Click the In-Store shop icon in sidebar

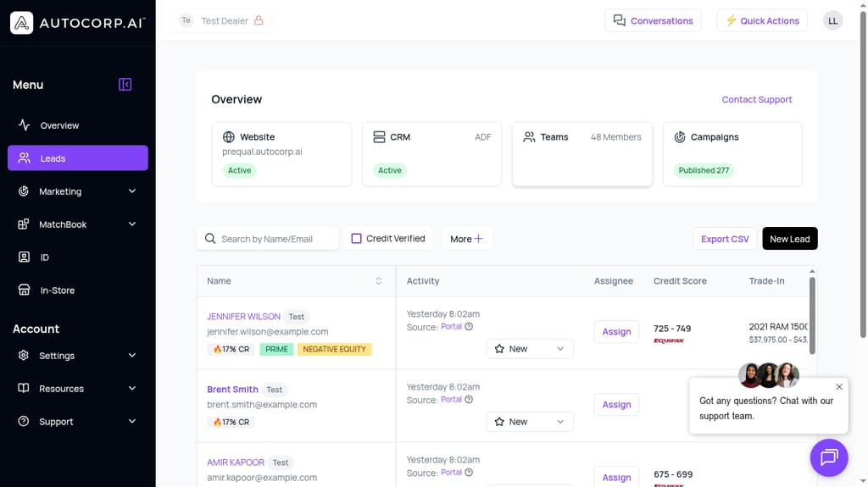pyautogui.click(x=24, y=290)
